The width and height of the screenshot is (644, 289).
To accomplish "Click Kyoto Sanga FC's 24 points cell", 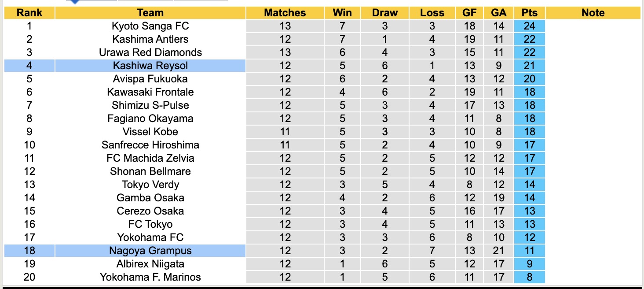I will pyautogui.click(x=529, y=26).
